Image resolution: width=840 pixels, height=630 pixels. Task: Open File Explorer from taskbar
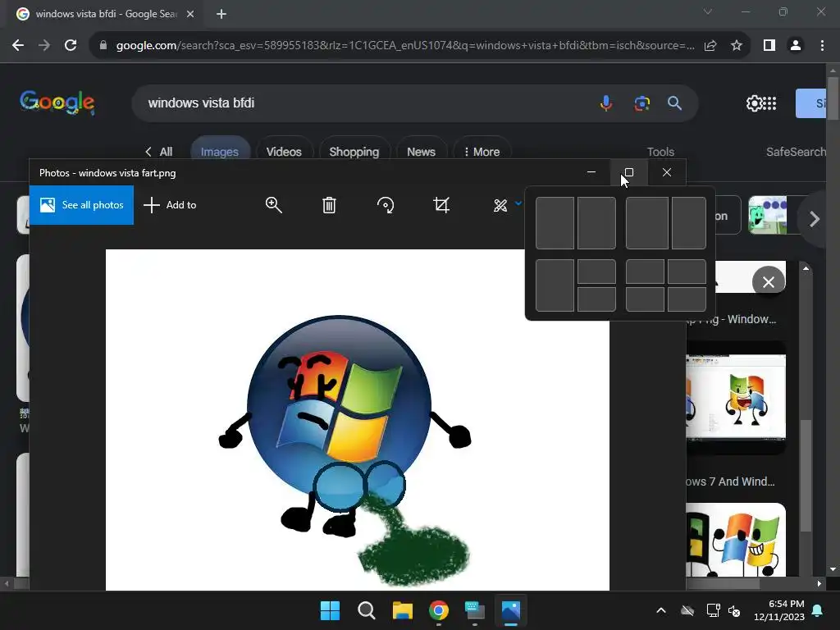[402, 610]
